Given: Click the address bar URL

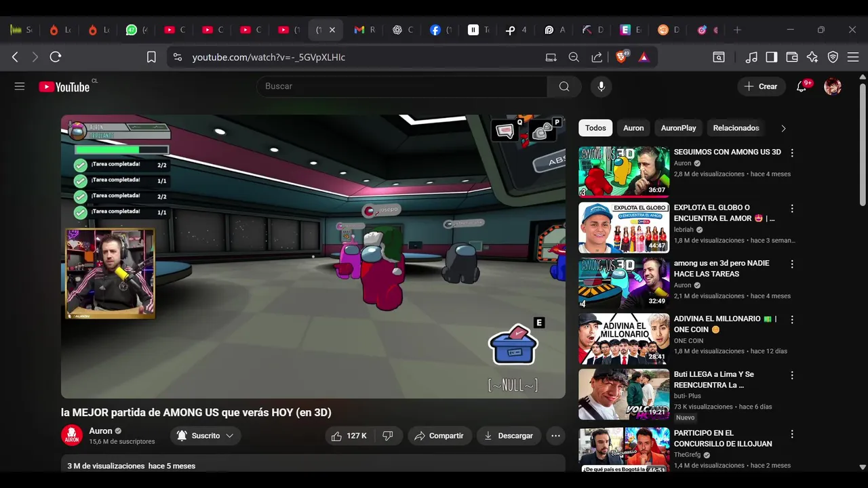Looking at the screenshot, I should (x=269, y=58).
